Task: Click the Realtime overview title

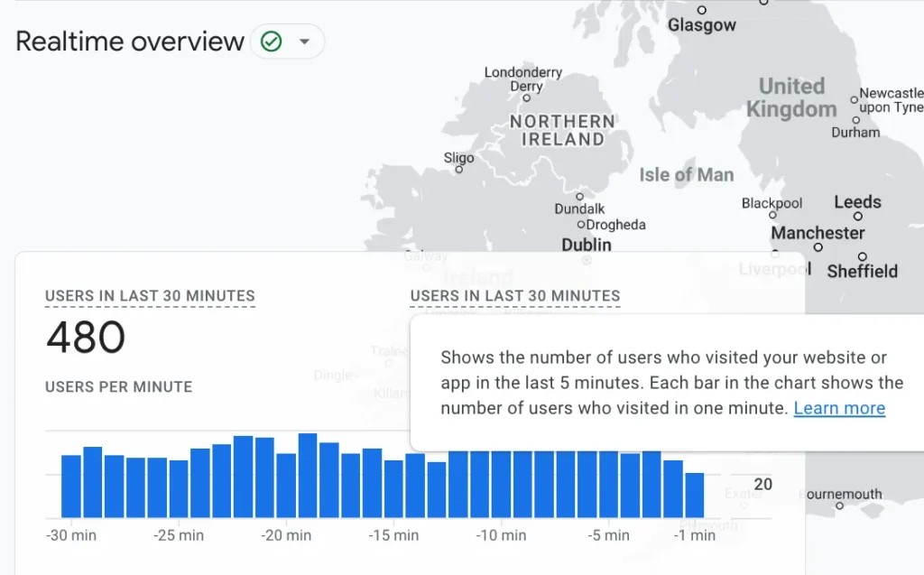Action: point(130,42)
